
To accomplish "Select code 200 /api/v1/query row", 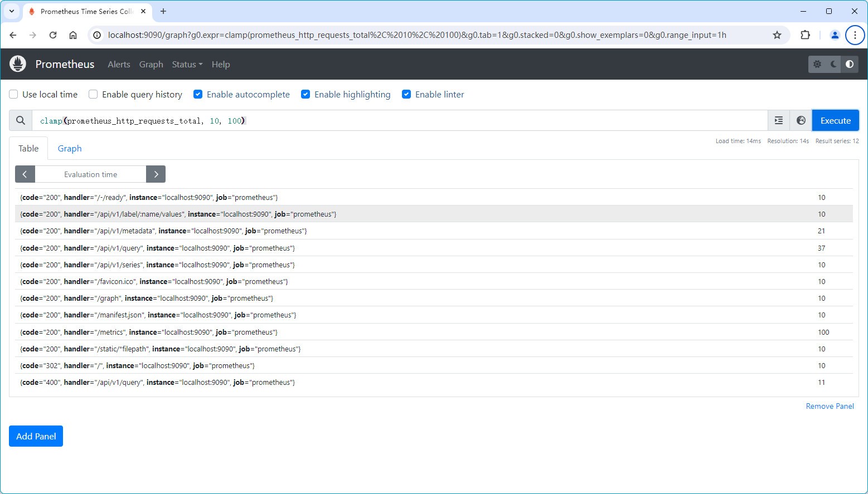I will coord(434,248).
